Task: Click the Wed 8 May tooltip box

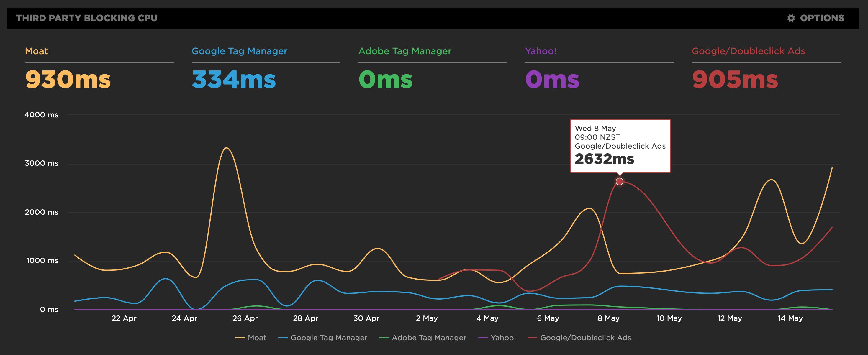Action: point(620,145)
